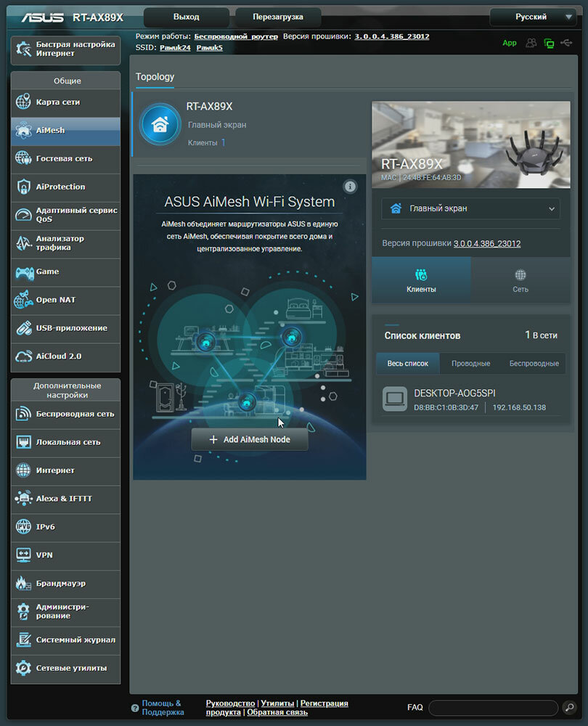The height and width of the screenshot is (726, 588).
Task: Click the client IP 192.168.50.138
Action: click(x=519, y=407)
